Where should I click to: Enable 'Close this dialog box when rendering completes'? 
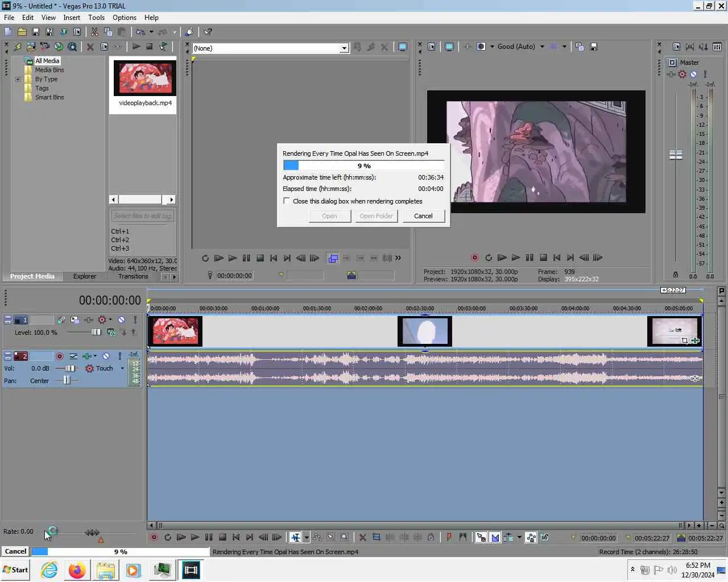pyautogui.click(x=287, y=201)
